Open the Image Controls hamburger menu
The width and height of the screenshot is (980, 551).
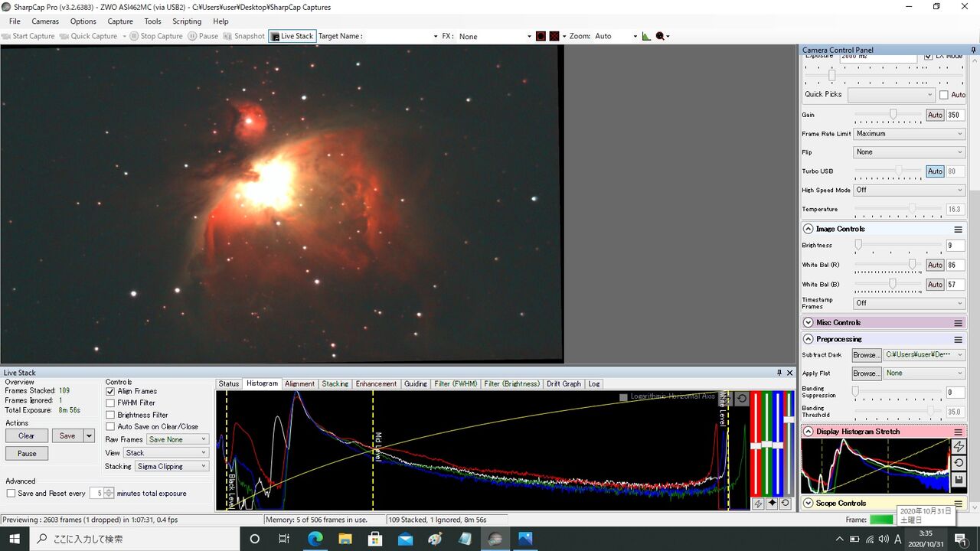[x=958, y=230]
